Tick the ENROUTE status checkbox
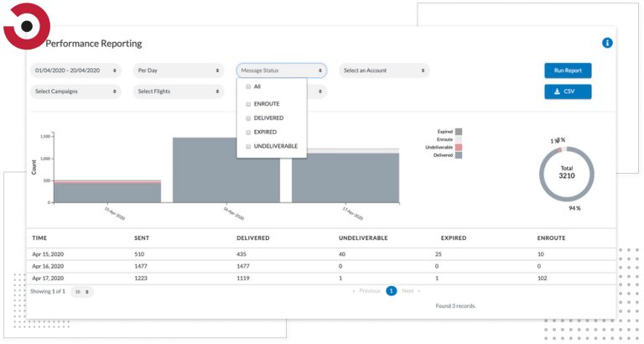Image resolution: width=644 pixels, height=344 pixels. click(248, 104)
